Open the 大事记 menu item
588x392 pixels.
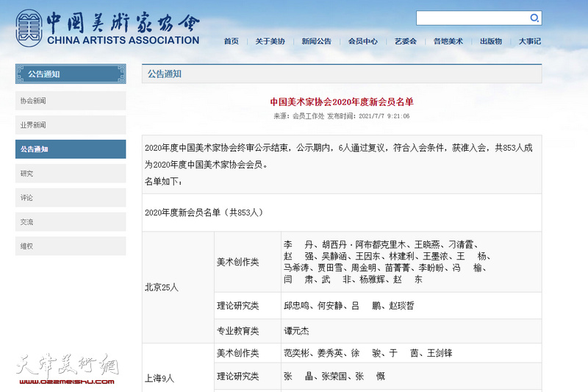point(530,41)
